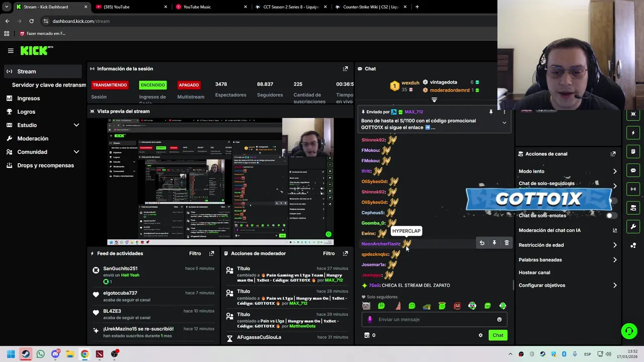Select Stream in the sidebar
This screenshot has height=362, width=644.
tap(43, 71)
